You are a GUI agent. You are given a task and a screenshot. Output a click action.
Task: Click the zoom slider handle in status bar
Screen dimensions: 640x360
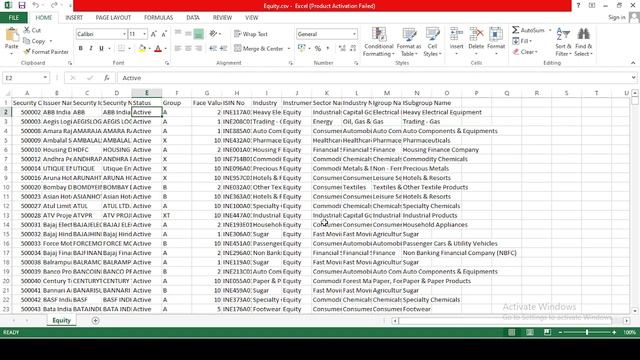[x=587, y=333]
